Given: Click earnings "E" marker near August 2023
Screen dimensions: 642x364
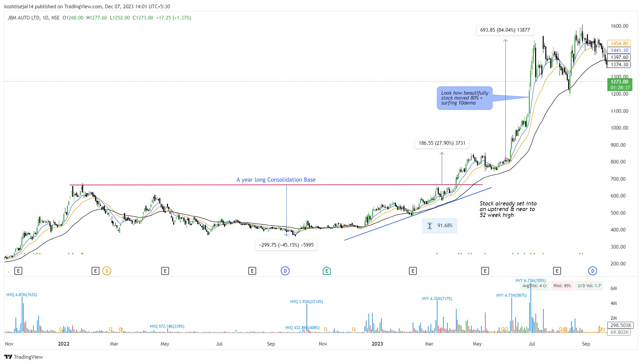Looking at the screenshot, I should pos(557,271).
